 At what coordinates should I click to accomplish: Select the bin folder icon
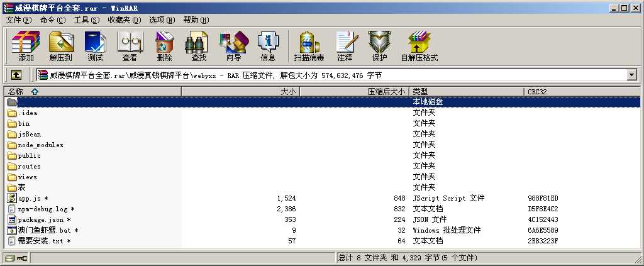(12, 123)
